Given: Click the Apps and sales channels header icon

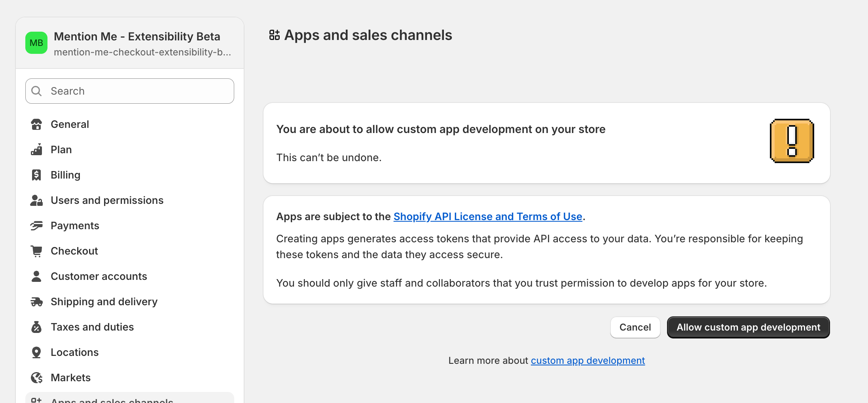Looking at the screenshot, I should click(x=275, y=35).
